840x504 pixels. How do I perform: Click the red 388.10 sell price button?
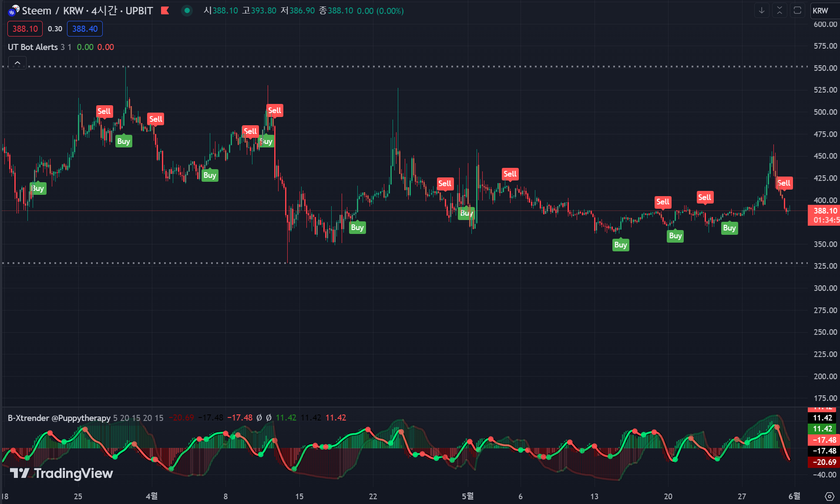pos(25,29)
